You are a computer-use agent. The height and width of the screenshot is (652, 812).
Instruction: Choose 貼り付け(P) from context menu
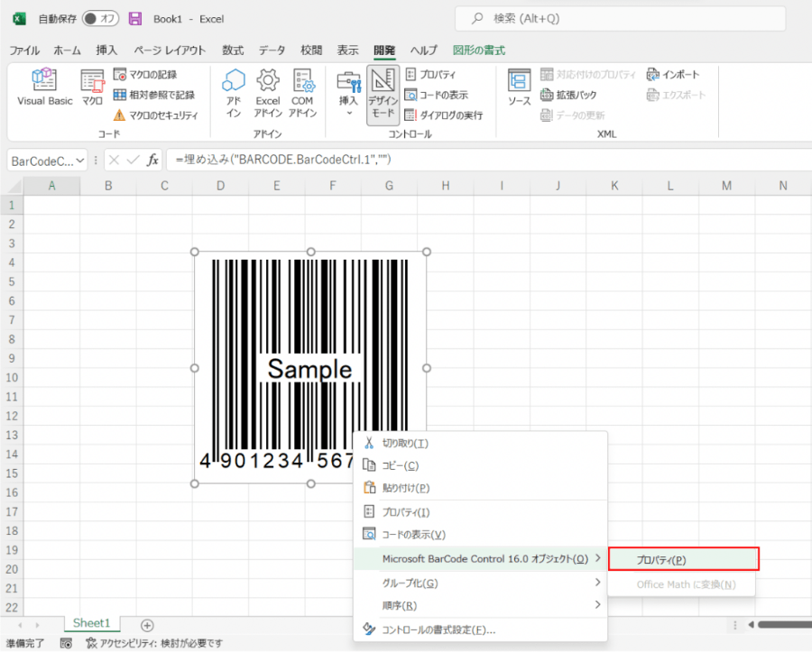click(480, 488)
